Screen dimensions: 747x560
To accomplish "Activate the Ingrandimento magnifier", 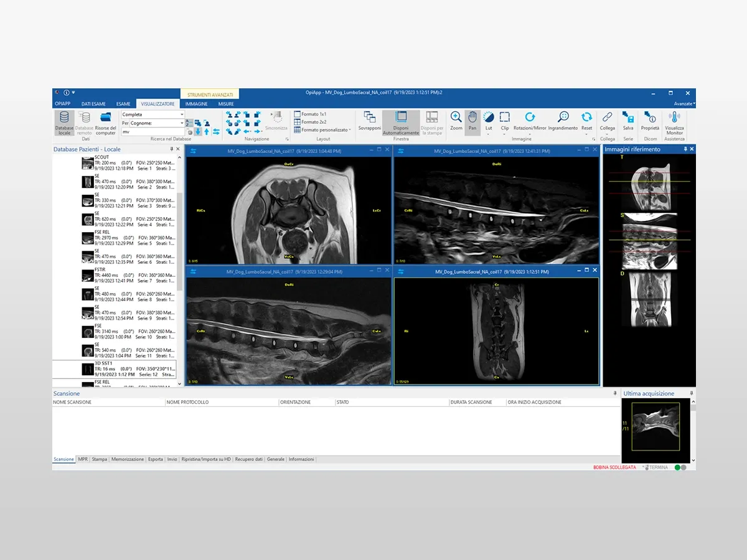I will (x=563, y=121).
